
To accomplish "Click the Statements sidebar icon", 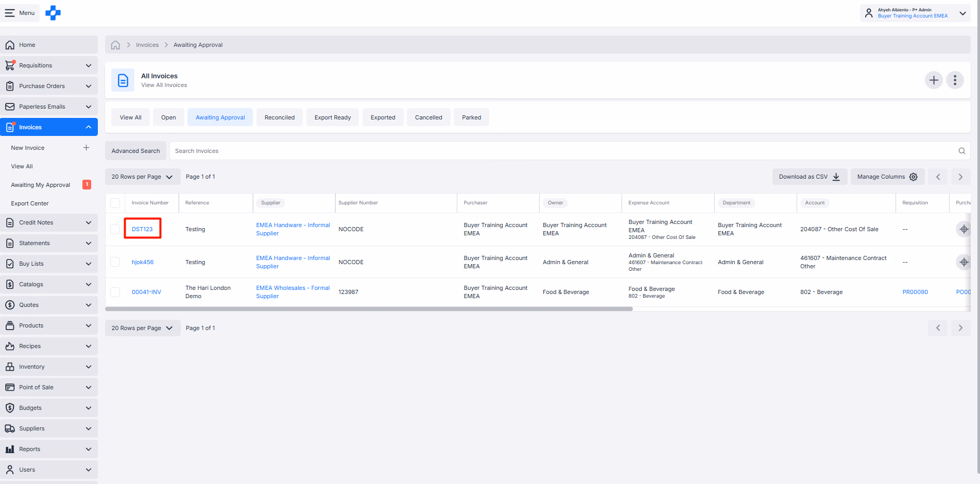I will click(10, 243).
